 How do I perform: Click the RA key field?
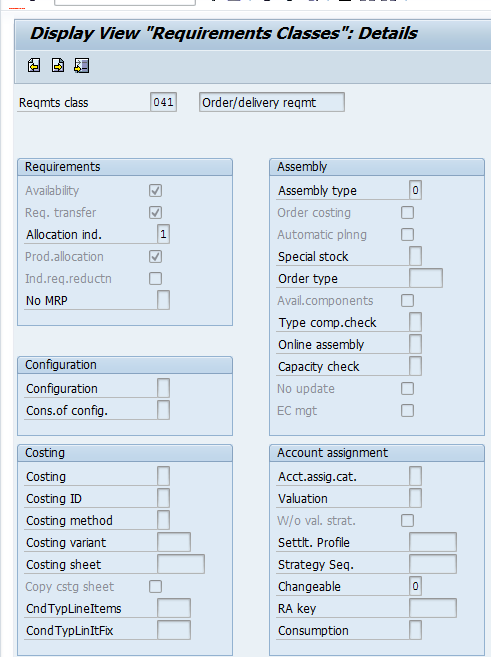click(x=433, y=608)
